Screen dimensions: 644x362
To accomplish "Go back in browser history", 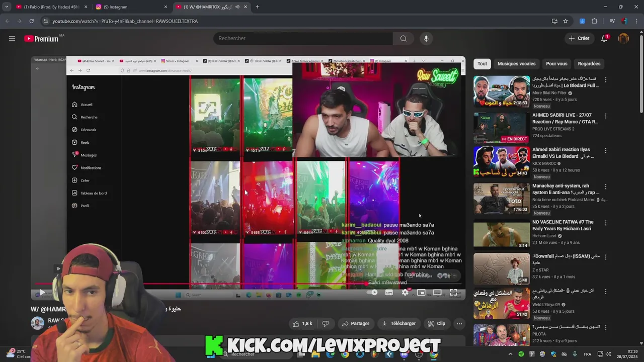I will tap(7, 21).
